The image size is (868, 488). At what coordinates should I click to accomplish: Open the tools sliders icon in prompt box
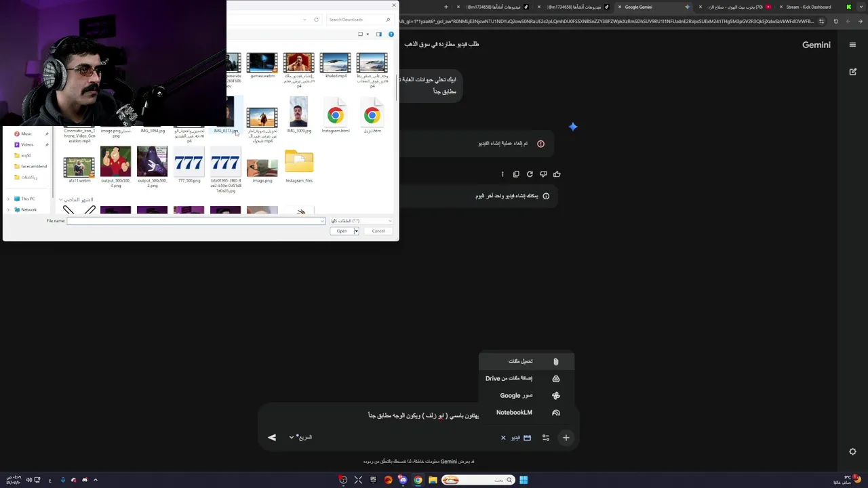point(546,438)
